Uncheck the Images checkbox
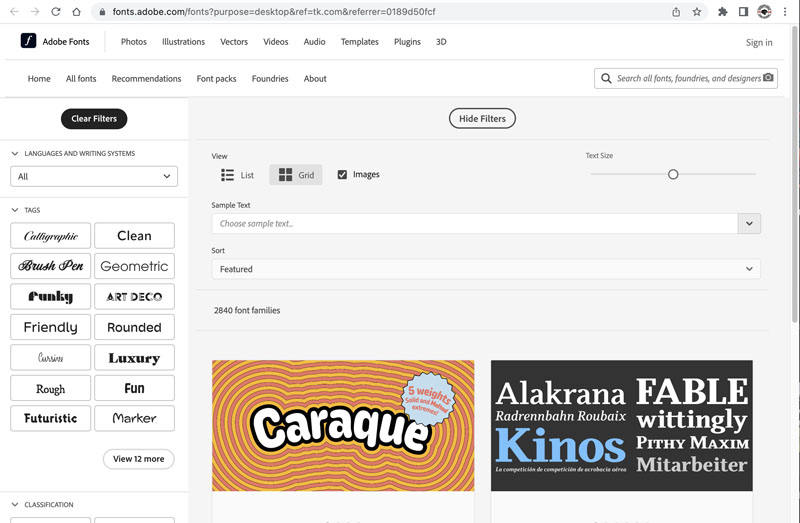The height and width of the screenshot is (523, 800). coord(342,175)
